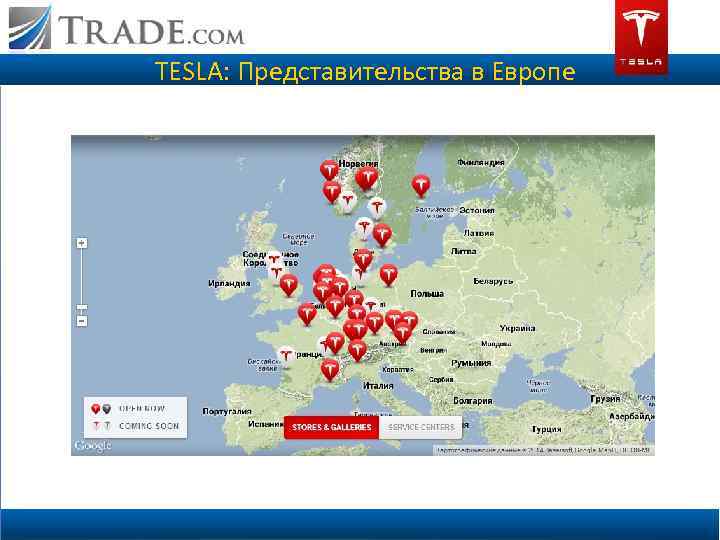This screenshot has width=720, height=540.
Task: Click the Google logo on the map
Action: click(92, 445)
